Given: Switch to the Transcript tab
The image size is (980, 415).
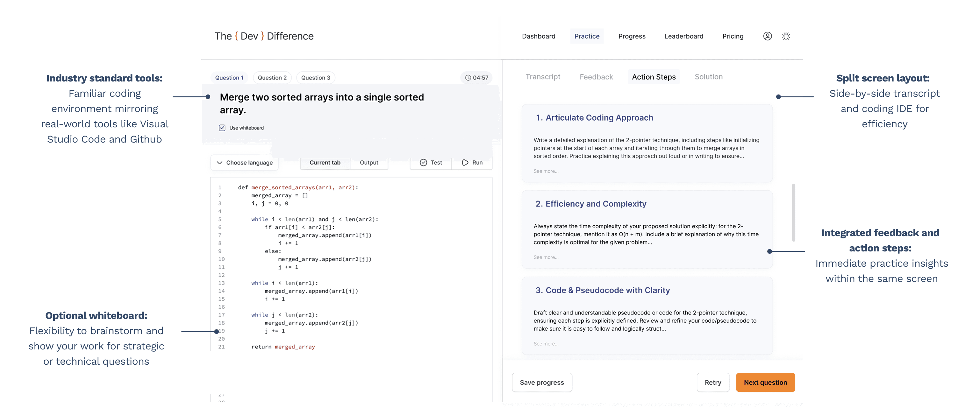Looking at the screenshot, I should [x=543, y=77].
